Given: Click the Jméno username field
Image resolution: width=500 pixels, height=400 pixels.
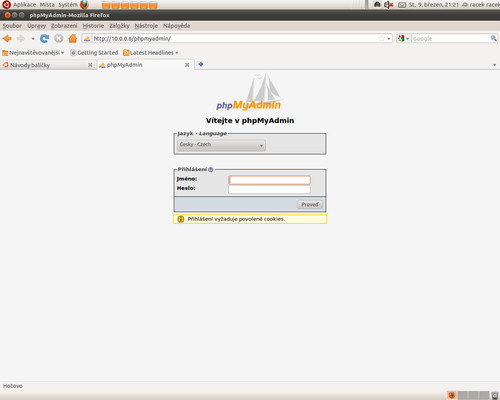Looking at the screenshot, I should click(269, 180).
